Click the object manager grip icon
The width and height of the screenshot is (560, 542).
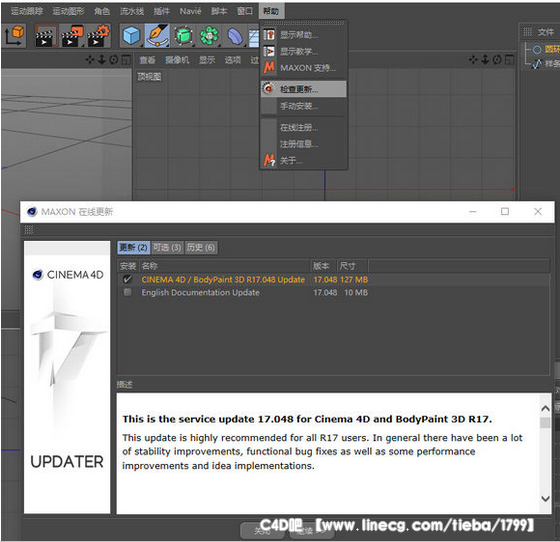tap(527, 32)
